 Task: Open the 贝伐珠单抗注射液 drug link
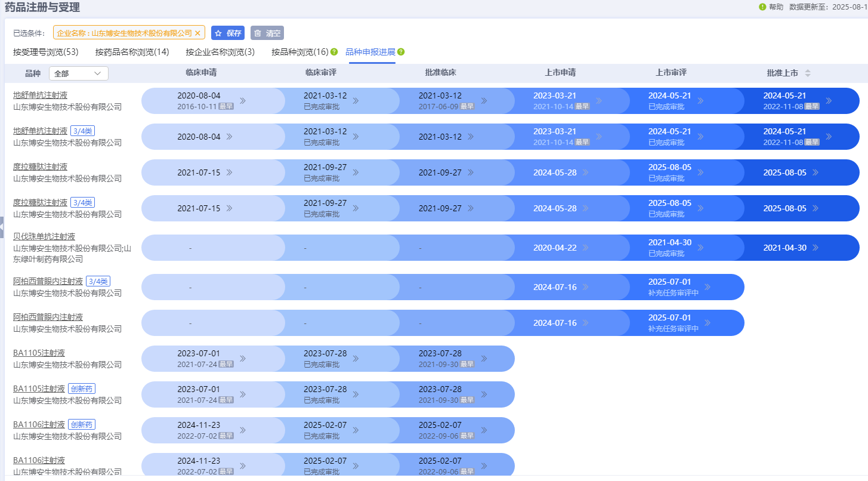click(44, 237)
